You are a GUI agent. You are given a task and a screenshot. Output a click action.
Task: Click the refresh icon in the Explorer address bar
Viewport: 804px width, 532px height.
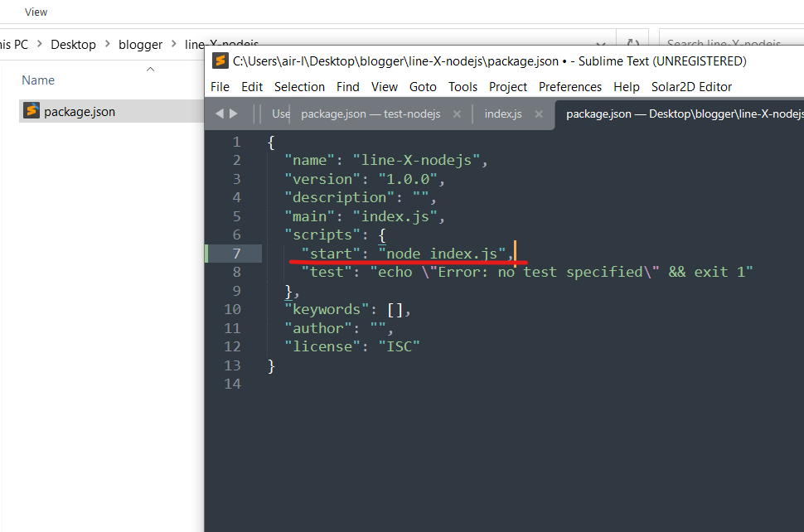coord(633,43)
